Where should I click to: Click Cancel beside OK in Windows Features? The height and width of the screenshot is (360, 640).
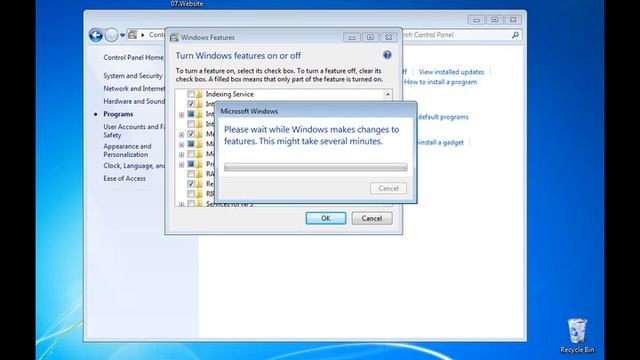click(x=372, y=218)
